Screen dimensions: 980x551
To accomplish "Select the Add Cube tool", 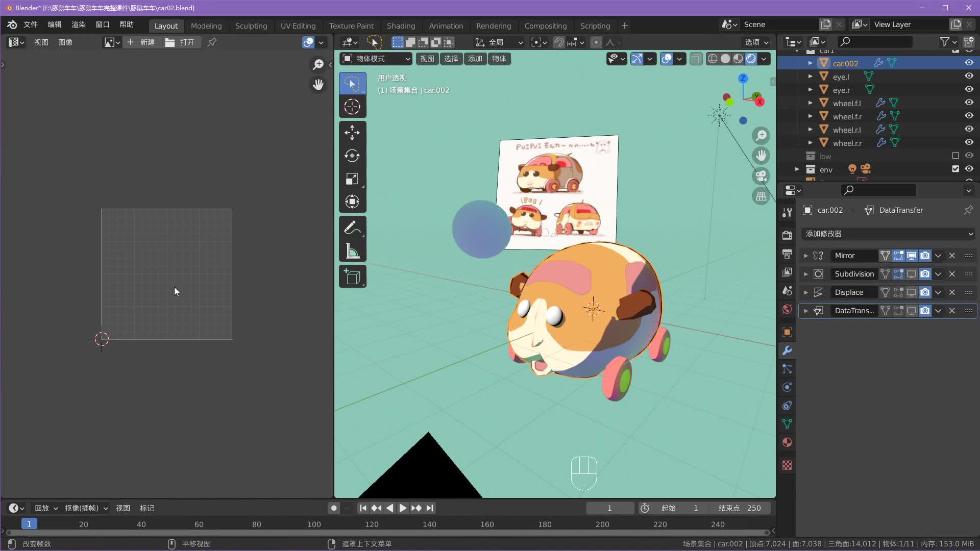I will pyautogui.click(x=352, y=277).
